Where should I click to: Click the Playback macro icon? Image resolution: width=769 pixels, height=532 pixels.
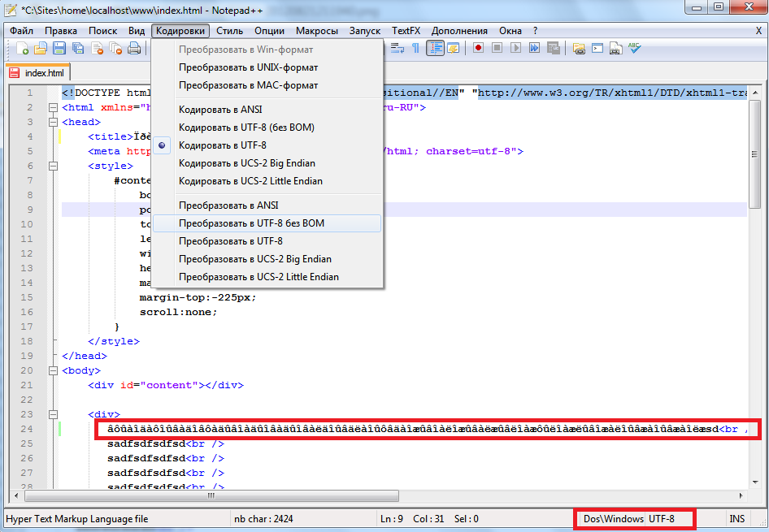515,48
